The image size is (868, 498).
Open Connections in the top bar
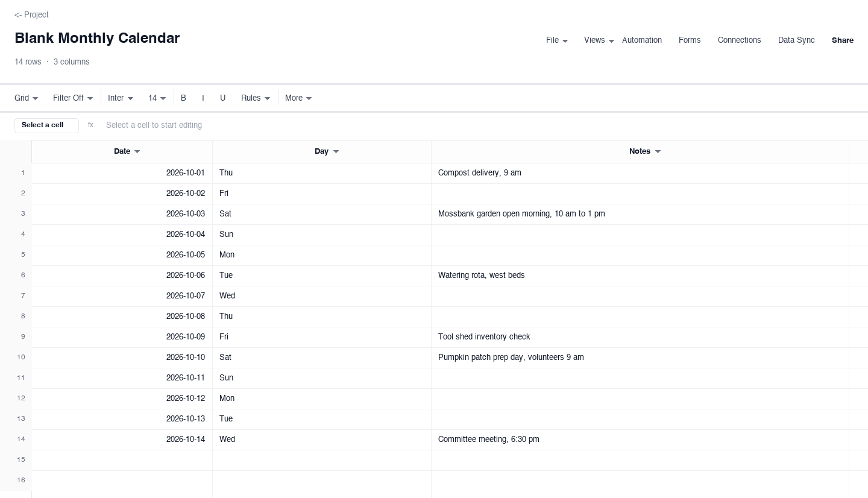(x=739, y=40)
